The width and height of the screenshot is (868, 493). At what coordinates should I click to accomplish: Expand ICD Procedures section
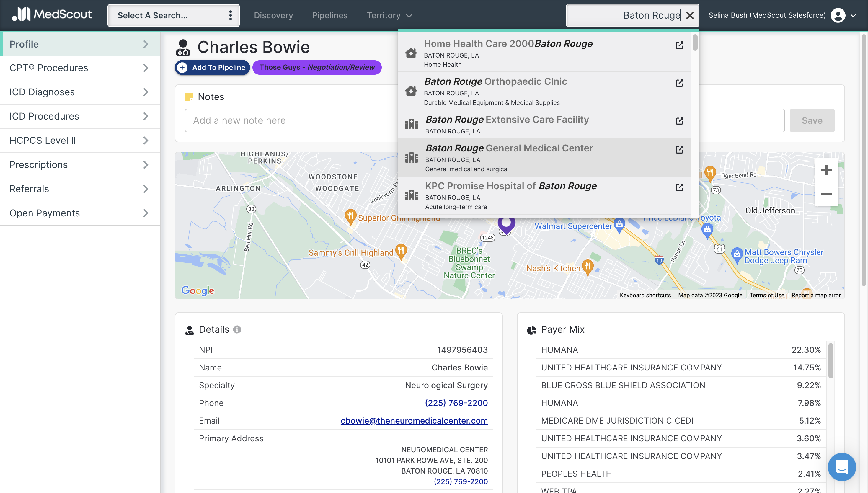[x=80, y=116]
